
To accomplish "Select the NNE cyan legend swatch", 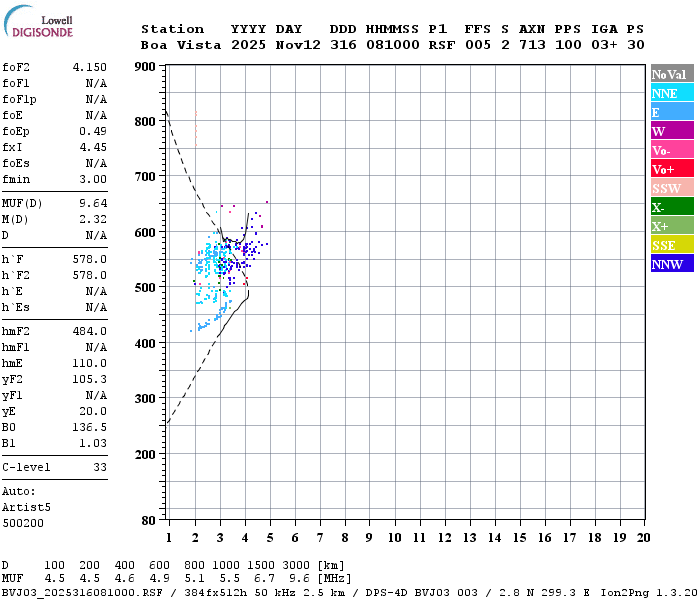I will point(672,93).
